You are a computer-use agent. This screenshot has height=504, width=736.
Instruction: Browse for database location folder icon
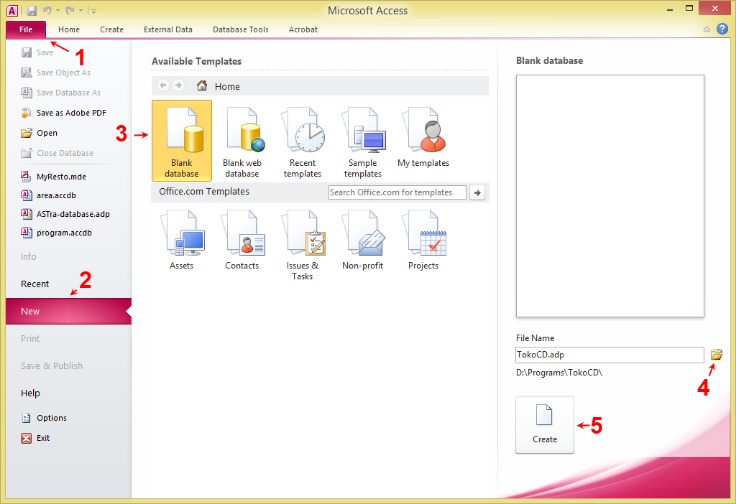tap(716, 355)
